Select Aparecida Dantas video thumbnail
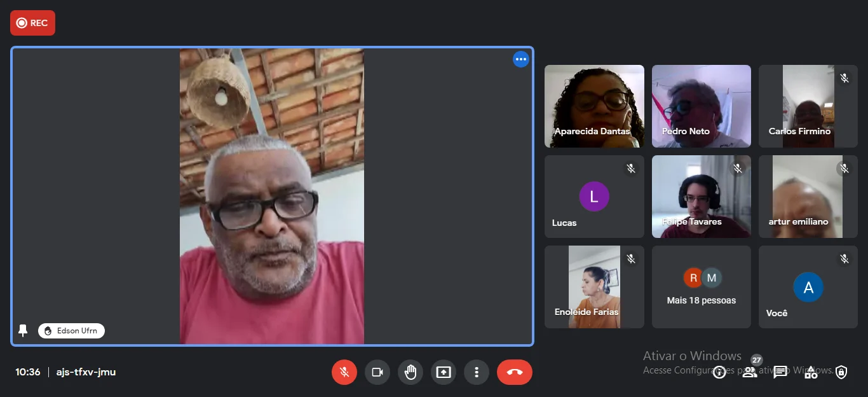The height and width of the screenshot is (397, 868). (x=594, y=106)
